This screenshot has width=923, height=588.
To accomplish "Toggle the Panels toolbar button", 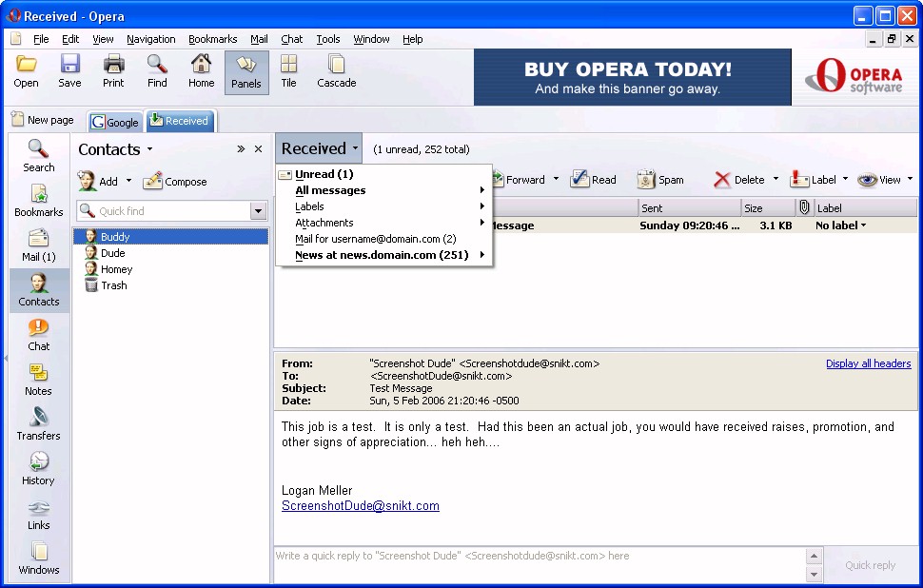I will coord(246,72).
